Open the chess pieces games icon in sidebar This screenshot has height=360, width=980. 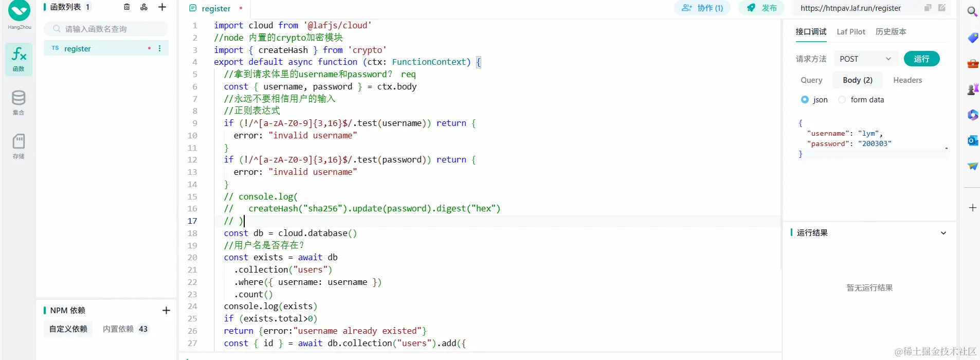[972, 89]
